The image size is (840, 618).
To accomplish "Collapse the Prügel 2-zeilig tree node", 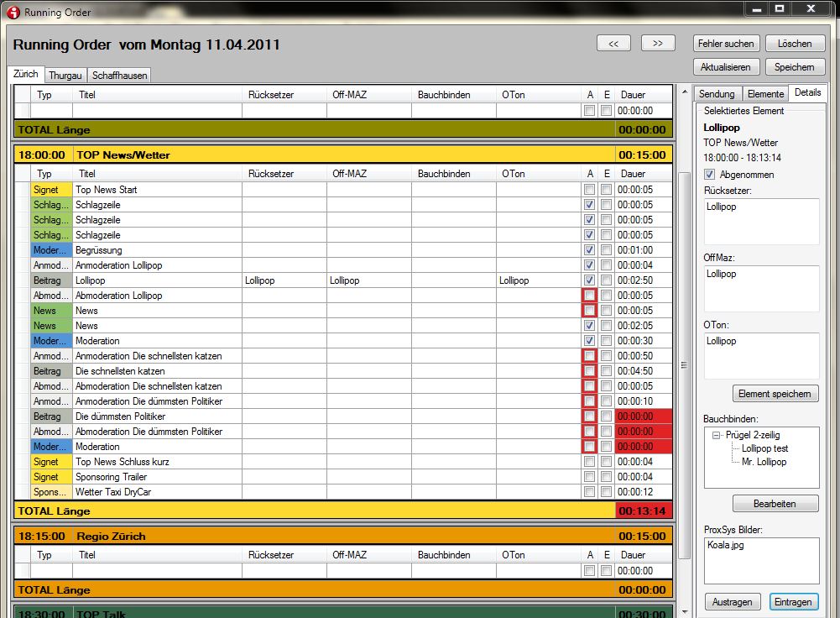I will point(717,435).
